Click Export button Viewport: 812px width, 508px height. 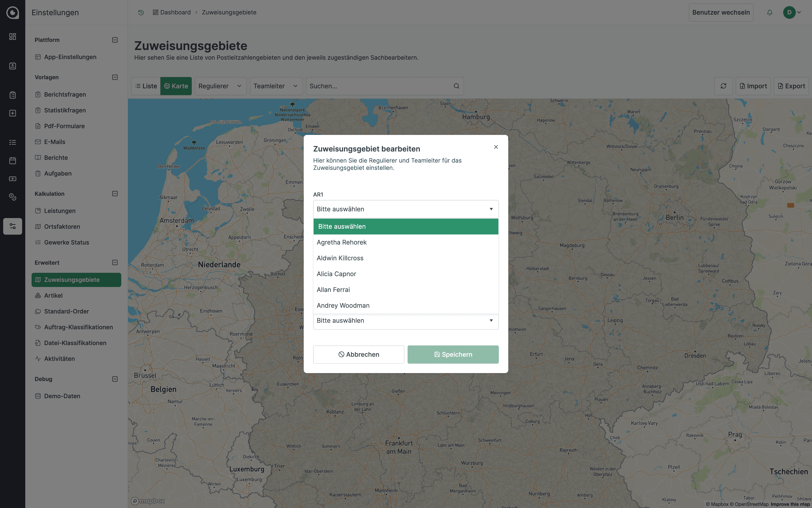click(791, 86)
